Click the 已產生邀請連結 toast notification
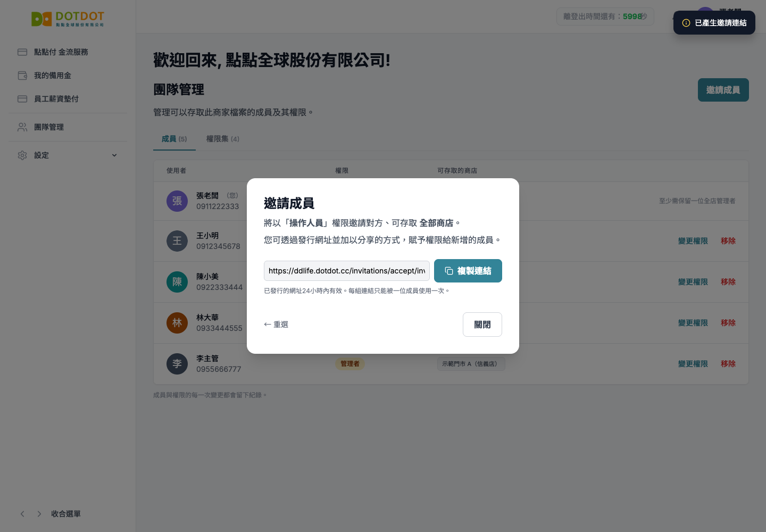The width and height of the screenshot is (766, 532). coord(714,23)
